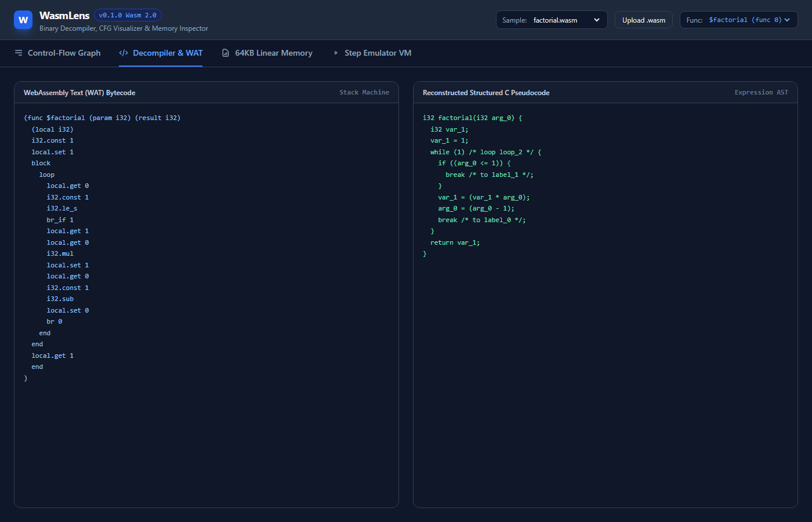Click the Control-Flow Graph list icon
This screenshot has height=522, width=812.
[19, 53]
